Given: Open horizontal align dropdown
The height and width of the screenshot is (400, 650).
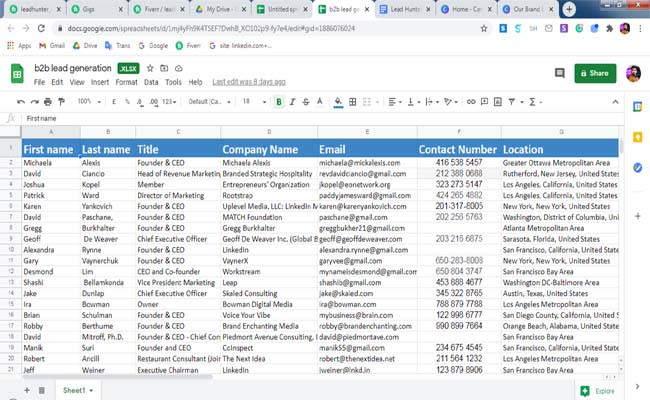Looking at the screenshot, I should [395, 102].
